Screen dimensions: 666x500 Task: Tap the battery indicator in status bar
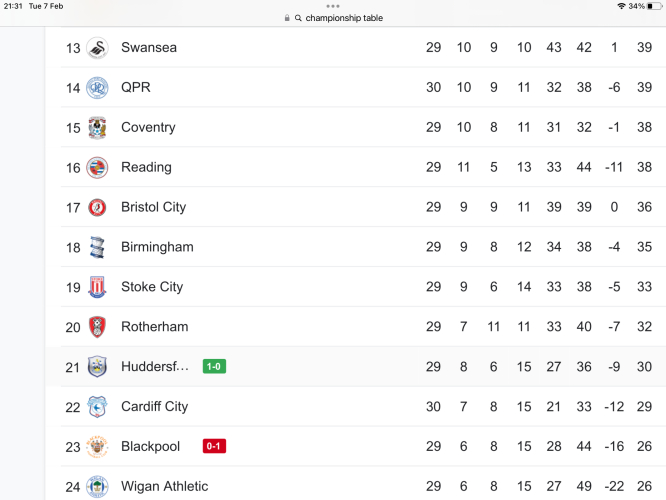pyautogui.click(x=654, y=6)
